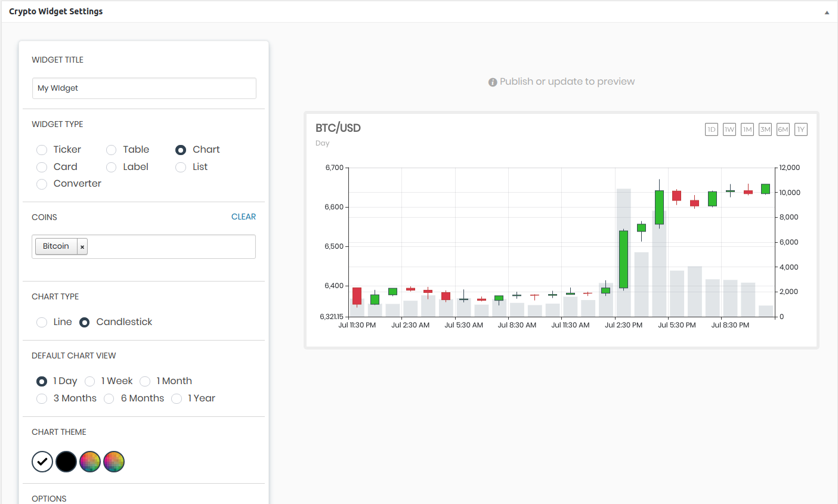838x504 pixels.
Task: Clear all selected coins
Action: tap(243, 217)
